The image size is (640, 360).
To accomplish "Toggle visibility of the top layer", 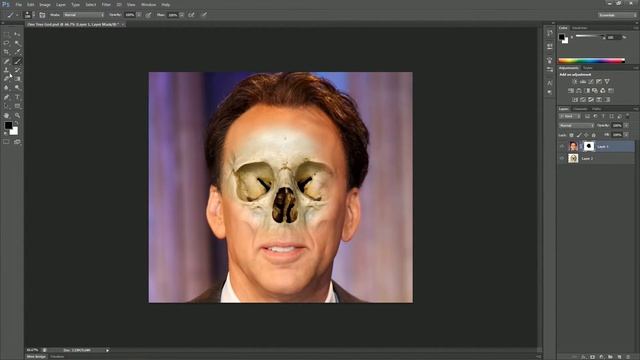I will click(x=562, y=146).
